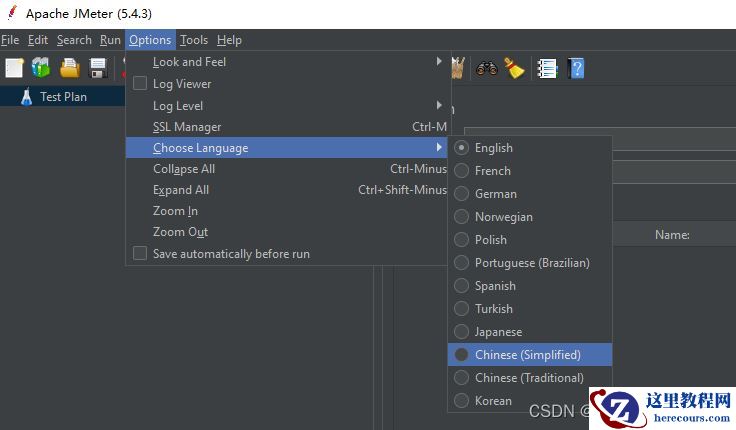Toggle the Log Viewer checkbox
Screen dimensions: 736x430
[x=140, y=84]
